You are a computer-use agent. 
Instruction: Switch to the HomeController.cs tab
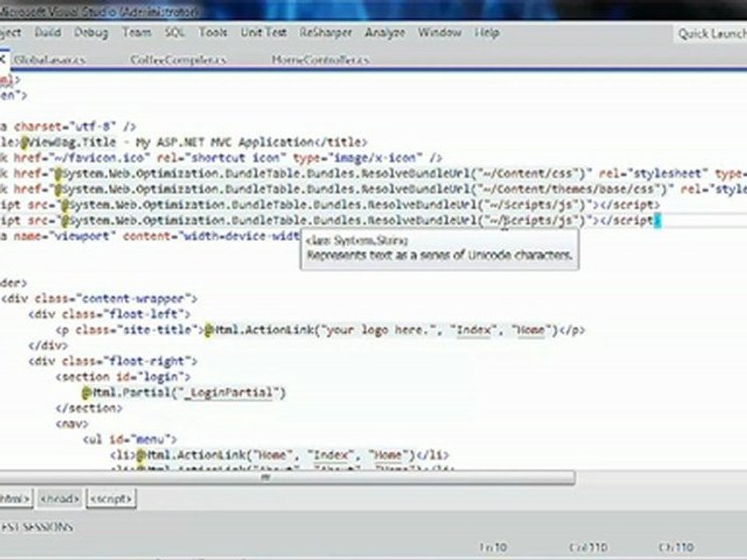pos(320,60)
